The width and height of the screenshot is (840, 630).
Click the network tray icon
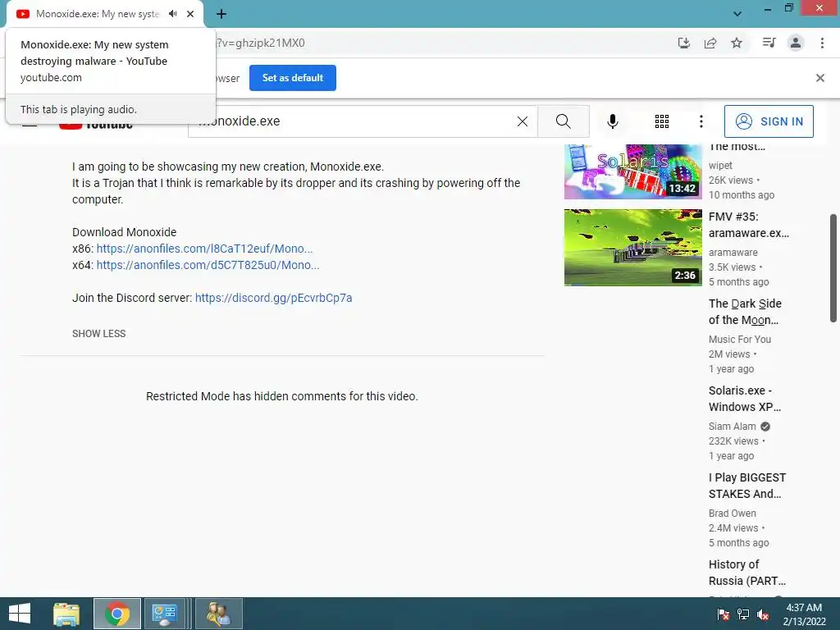click(x=743, y=614)
